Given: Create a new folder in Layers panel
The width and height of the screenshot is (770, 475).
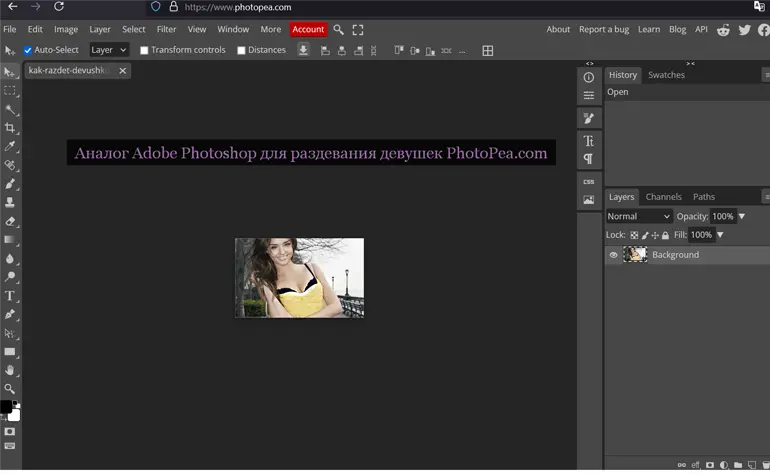Looking at the screenshot, I should [x=738, y=465].
